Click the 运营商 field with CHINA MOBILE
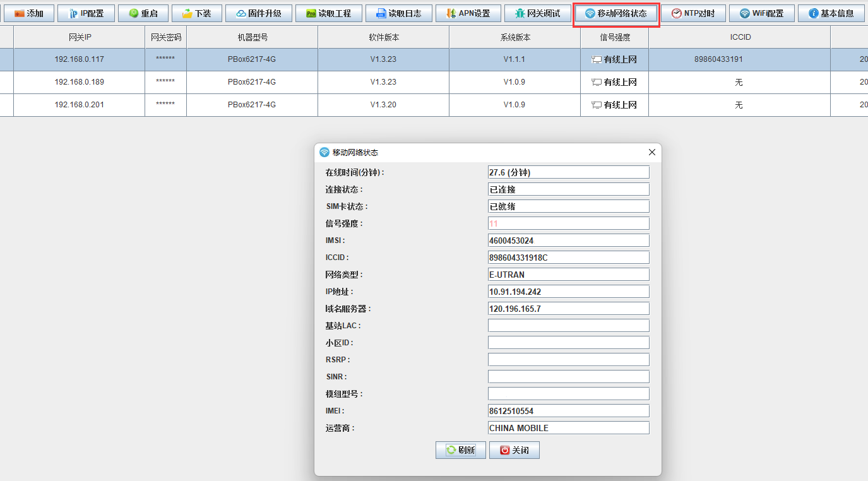Screen dimensions: 868x481 click(568, 428)
